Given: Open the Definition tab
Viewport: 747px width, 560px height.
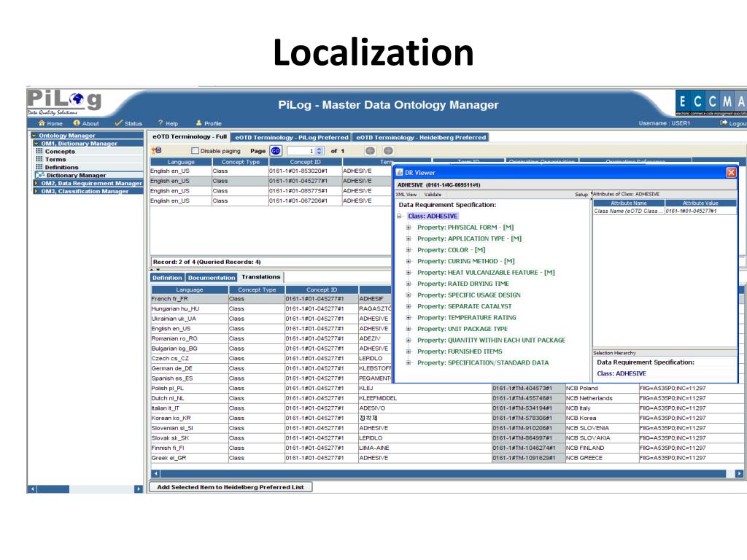Looking at the screenshot, I should pyautogui.click(x=167, y=278).
